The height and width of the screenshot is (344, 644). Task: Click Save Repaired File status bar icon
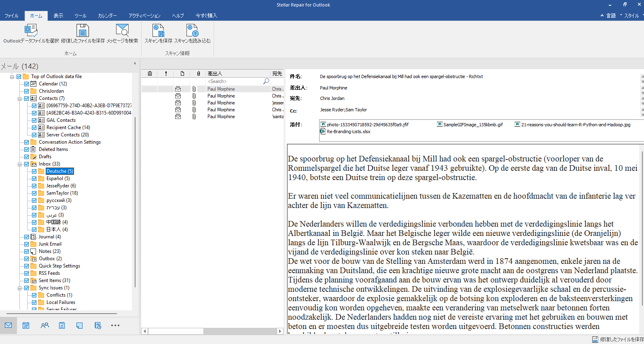pyautogui.click(x=595, y=340)
